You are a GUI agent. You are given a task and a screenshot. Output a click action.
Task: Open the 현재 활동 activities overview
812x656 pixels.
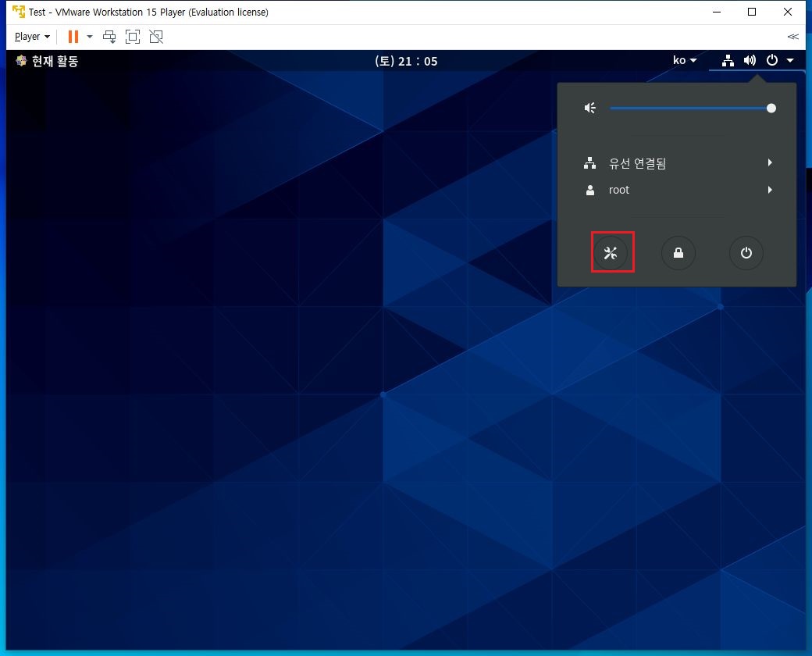pos(47,61)
